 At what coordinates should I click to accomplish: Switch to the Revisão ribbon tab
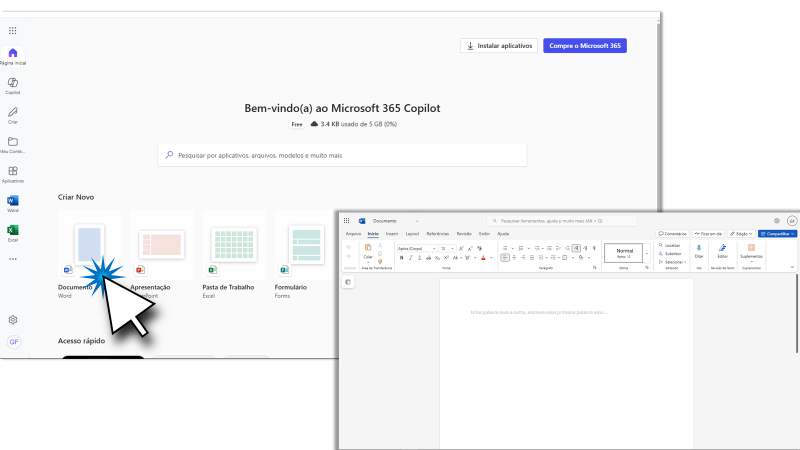click(x=464, y=234)
